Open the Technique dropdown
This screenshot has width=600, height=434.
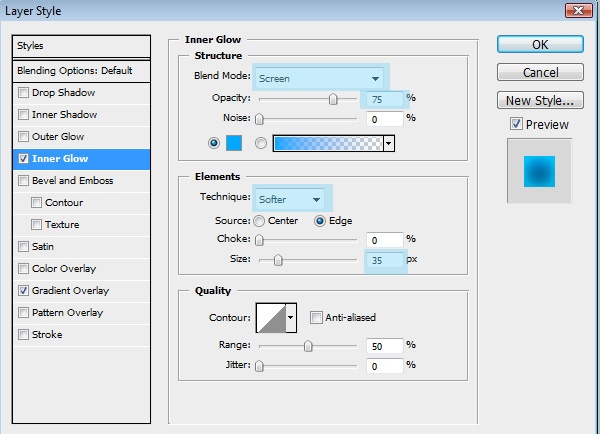click(289, 199)
